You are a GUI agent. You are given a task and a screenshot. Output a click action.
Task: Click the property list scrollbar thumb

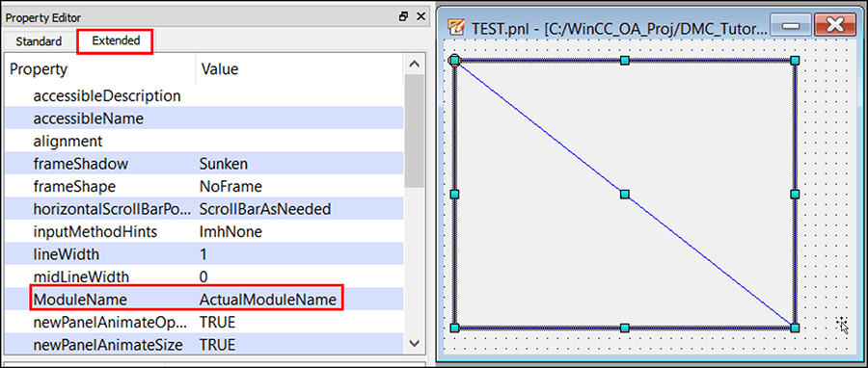coord(414,131)
